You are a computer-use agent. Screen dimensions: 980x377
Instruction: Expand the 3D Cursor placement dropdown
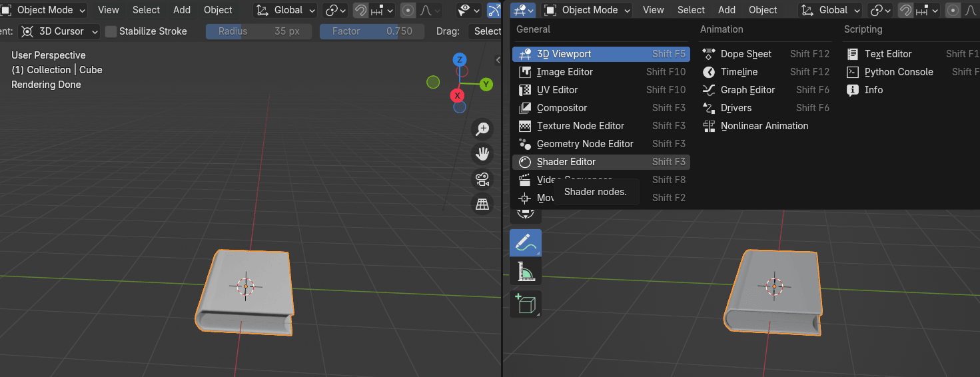(x=60, y=31)
